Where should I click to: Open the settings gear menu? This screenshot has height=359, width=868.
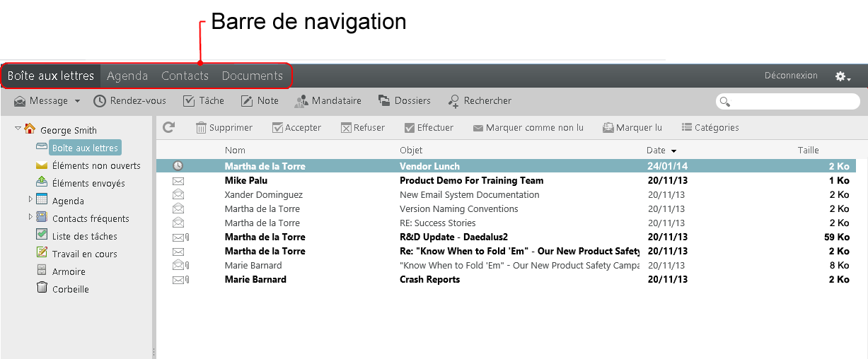coord(843,76)
